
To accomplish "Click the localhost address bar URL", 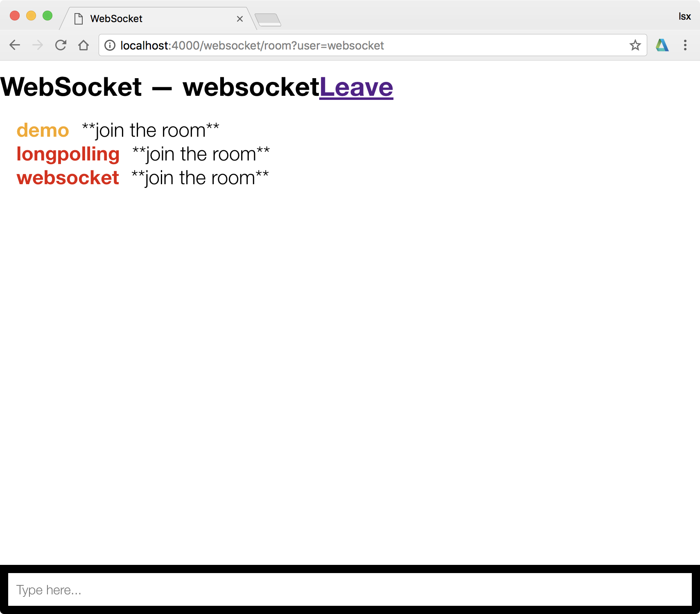I will pyautogui.click(x=252, y=45).
